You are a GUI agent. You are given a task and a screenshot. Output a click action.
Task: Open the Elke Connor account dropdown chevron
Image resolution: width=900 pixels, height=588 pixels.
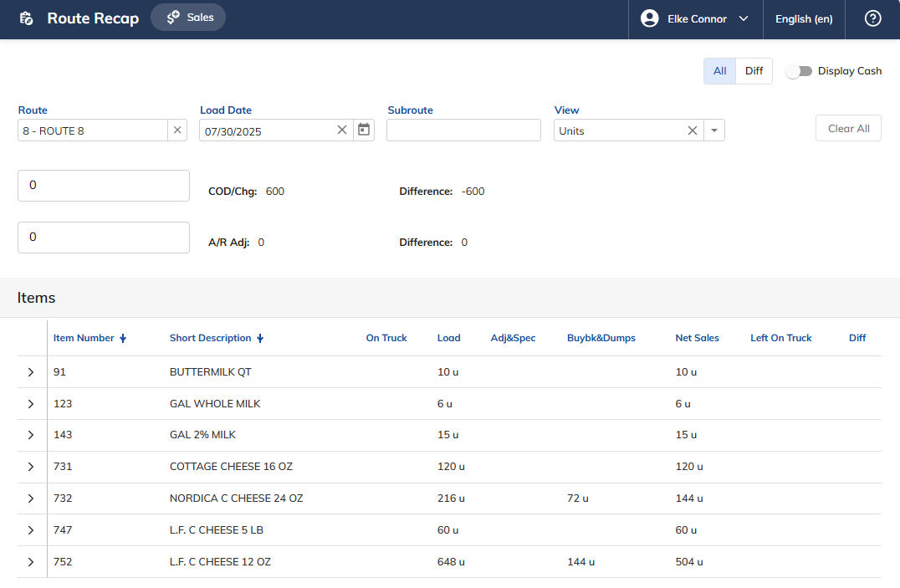coord(744,18)
